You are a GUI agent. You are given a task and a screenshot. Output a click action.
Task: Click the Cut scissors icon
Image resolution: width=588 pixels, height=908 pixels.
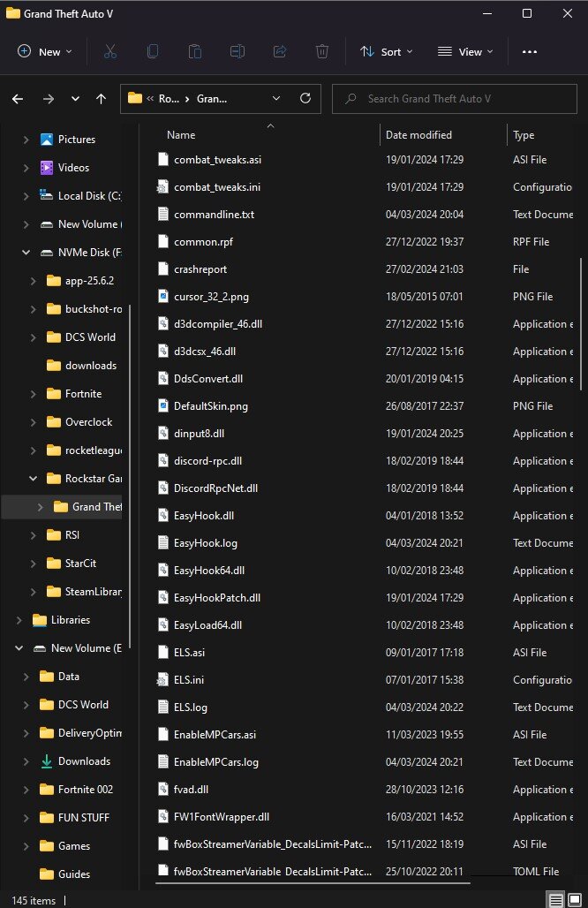coord(110,51)
